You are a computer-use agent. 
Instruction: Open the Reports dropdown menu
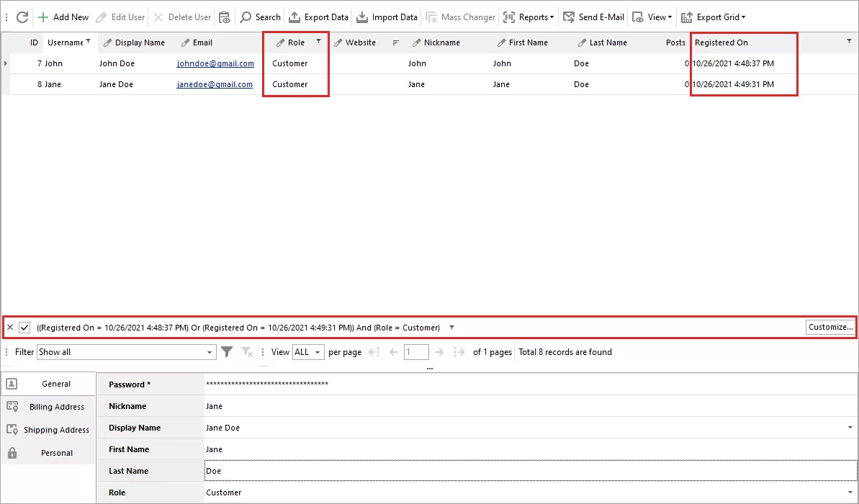coord(528,17)
